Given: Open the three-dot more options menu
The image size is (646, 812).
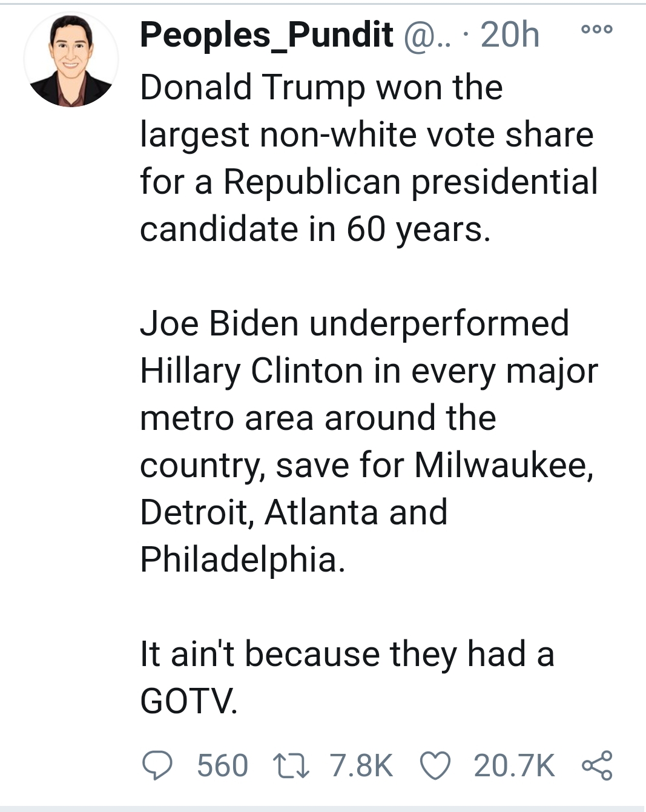Looking at the screenshot, I should 597,29.
